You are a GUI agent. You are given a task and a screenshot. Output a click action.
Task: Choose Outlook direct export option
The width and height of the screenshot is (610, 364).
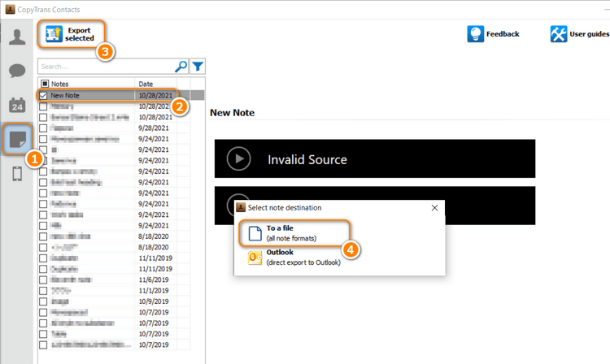[x=294, y=258]
